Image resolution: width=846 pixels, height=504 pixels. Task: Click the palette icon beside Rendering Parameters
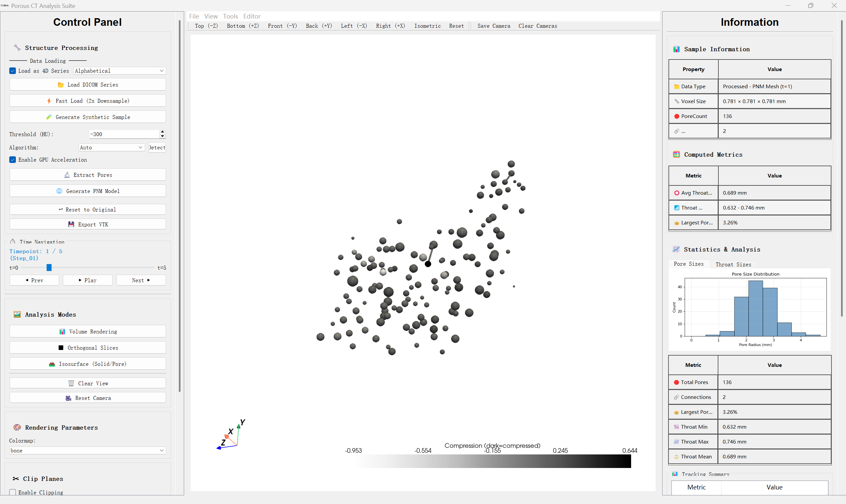(x=17, y=428)
